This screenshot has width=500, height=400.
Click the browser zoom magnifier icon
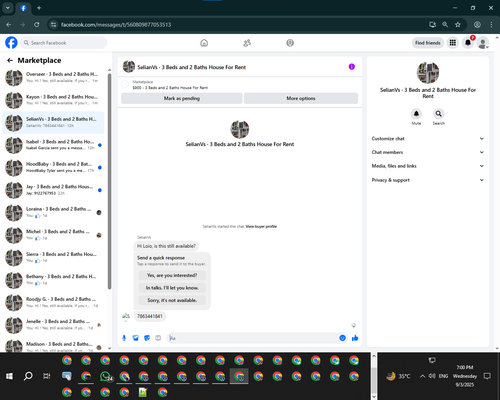click(445, 25)
